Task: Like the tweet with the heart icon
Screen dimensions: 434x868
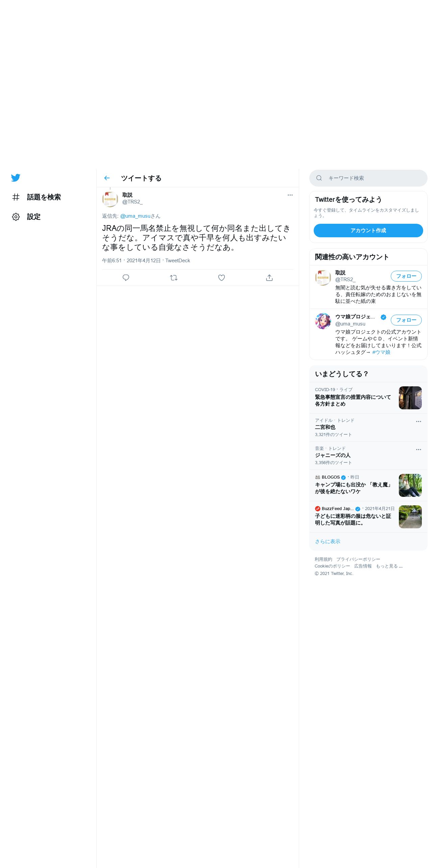Action: 221,278
